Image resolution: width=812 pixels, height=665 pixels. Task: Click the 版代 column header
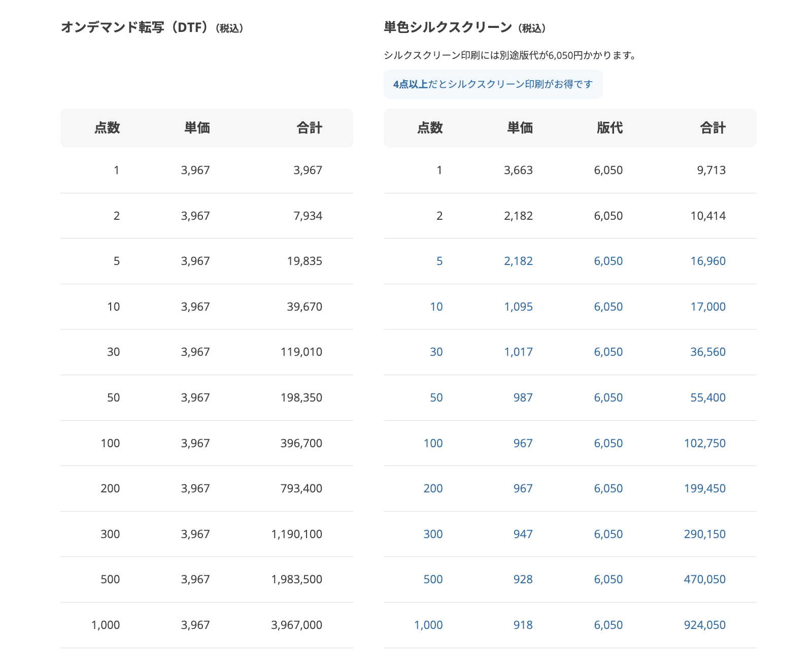[610, 128]
